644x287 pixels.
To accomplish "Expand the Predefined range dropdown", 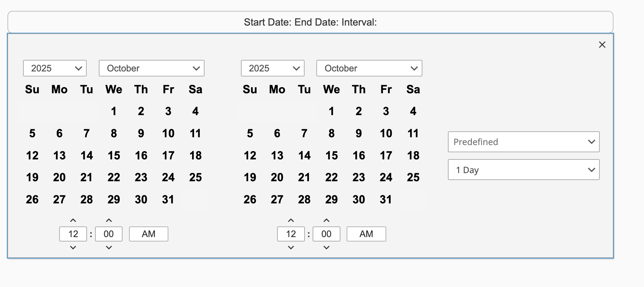I will click(523, 142).
